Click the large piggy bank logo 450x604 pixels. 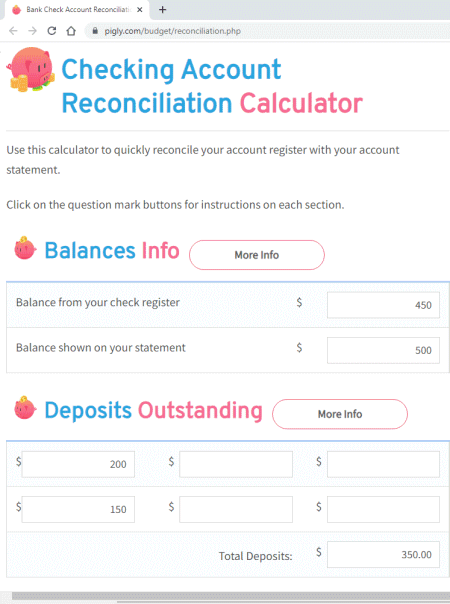tap(31, 70)
